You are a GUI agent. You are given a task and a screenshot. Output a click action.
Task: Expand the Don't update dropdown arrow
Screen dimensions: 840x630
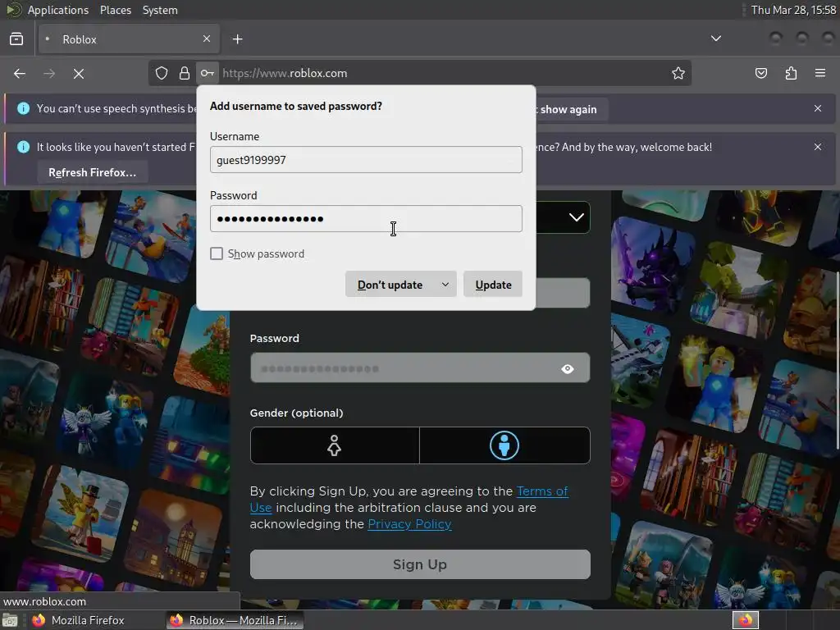click(x=445, y=285)
